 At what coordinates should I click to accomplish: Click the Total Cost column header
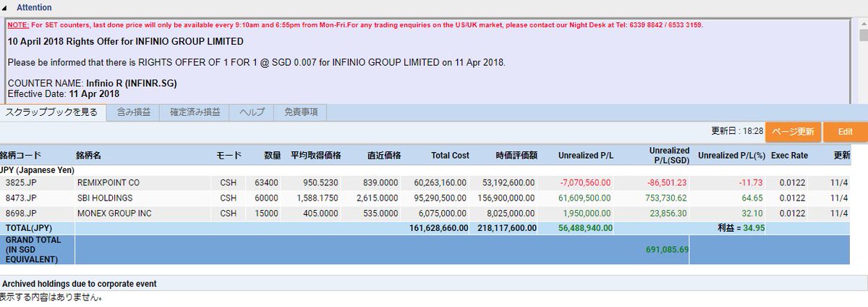click(x=450, y=156)
